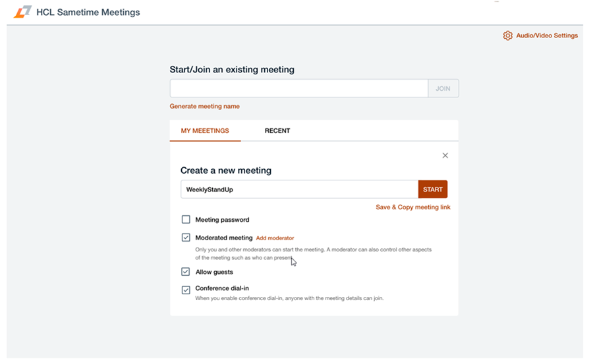The height and width of the screenshot is (364, 593).
Task: Switch to the RECENT tab
Action: point(277,131)
